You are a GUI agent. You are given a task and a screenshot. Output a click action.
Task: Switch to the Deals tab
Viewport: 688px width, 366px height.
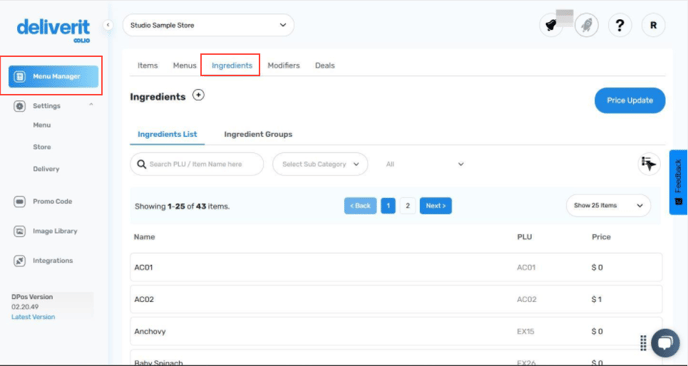coord(325,65)
